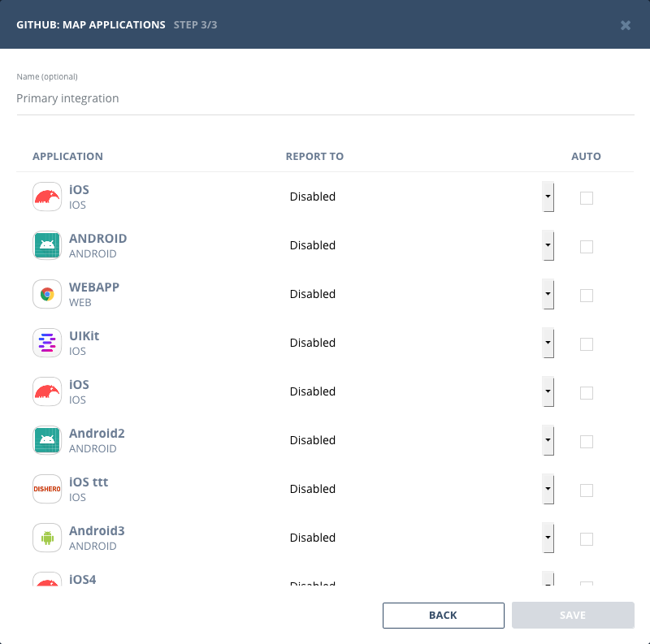Click the DISHERO icon for iOS ttt
The height and width of the screenshot is (644, 650).
[x=46, y=489]
